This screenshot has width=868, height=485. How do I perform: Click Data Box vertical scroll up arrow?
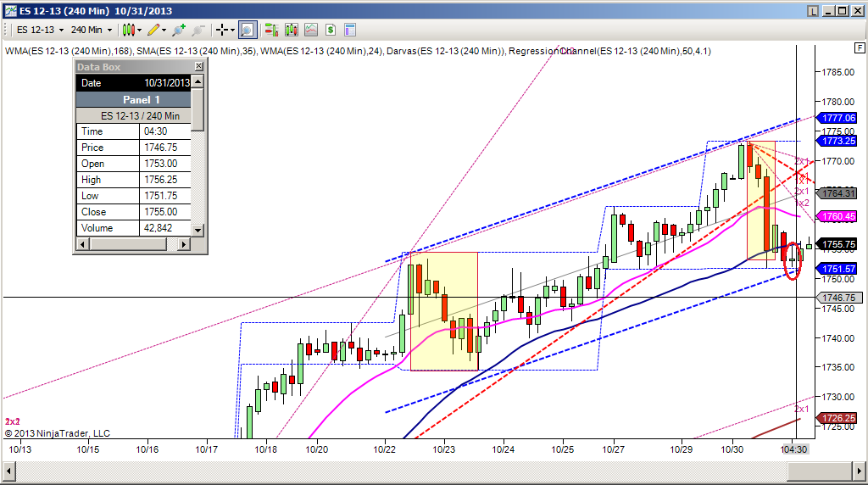pyautogui.click(x=198, y=81)
